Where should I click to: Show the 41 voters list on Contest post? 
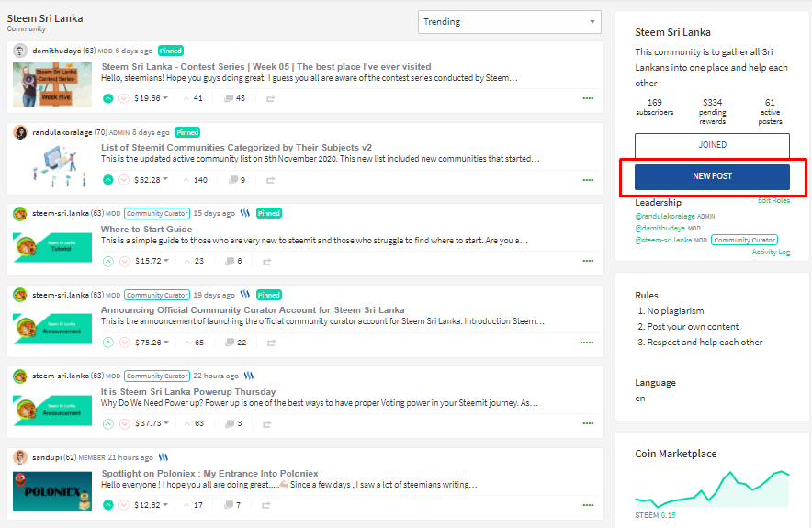tap(193, 98)
